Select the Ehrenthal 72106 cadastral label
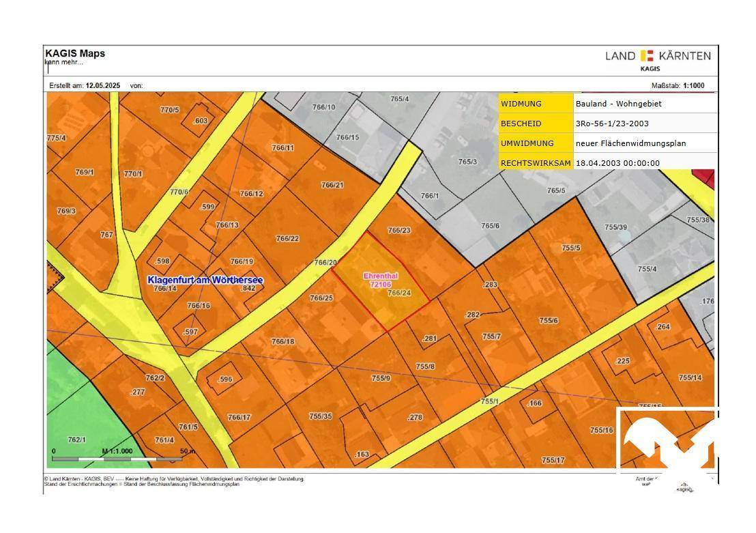Viewport: 756px width, 533px height. tap(381, 280)
